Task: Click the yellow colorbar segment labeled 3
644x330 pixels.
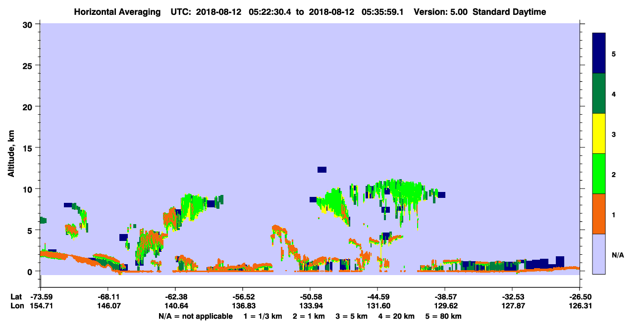Action: (599, 134)
